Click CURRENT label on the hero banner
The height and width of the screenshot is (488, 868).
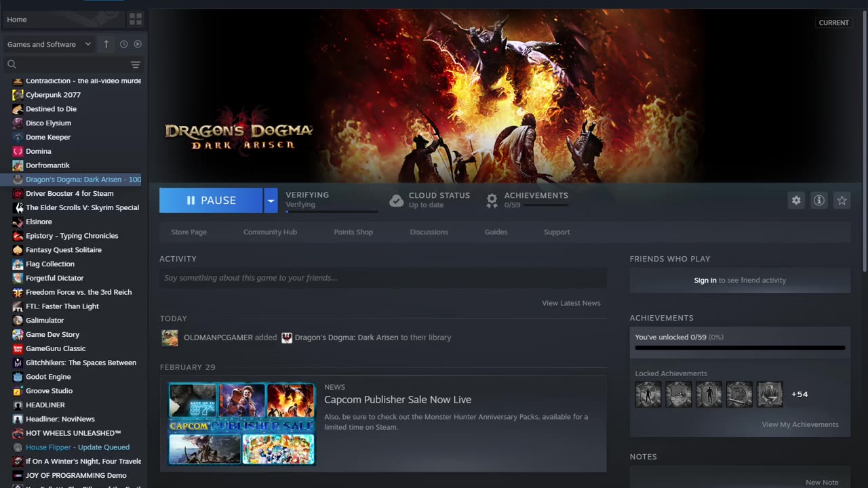(x=833, y=22)
